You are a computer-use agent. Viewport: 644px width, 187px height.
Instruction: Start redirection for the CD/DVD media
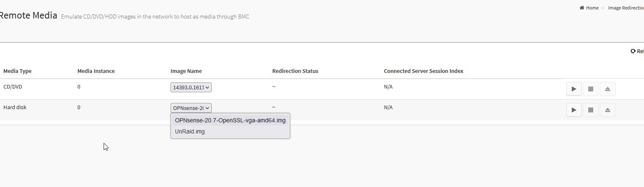point(574,89)
